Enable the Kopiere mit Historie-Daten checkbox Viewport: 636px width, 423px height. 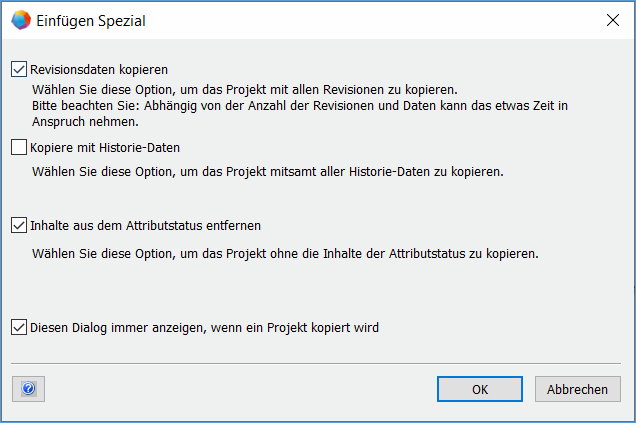point(19,148)
